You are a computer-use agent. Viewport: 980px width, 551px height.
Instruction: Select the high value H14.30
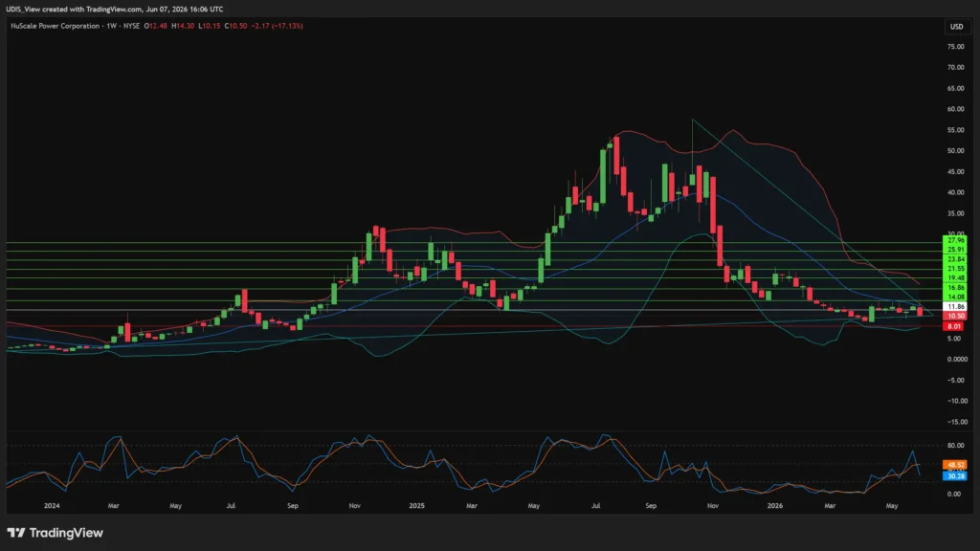(183, 26)
